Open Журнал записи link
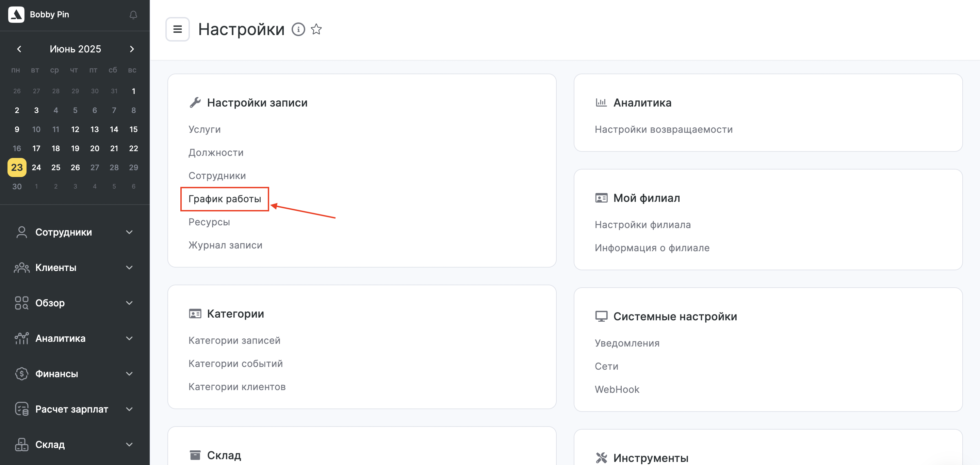Screen dimensions: 980x465 tap(225, 245)
